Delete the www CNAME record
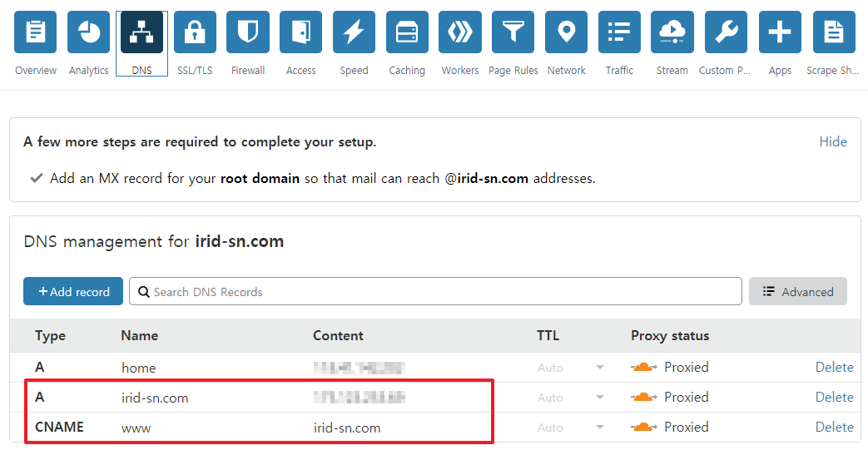Screen dimensions: 868x450 tap(834, 427)
